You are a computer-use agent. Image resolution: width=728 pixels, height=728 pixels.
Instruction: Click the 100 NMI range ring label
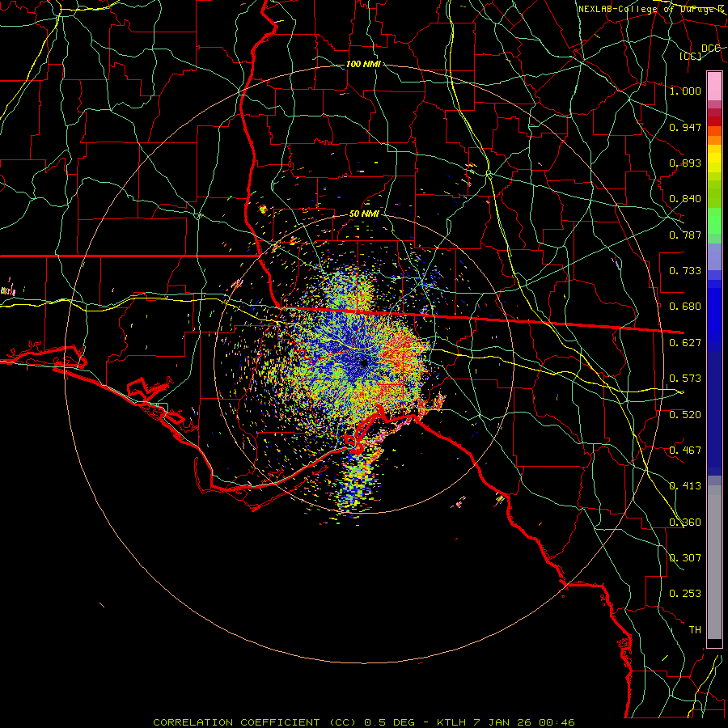click(x=363, y=64)
